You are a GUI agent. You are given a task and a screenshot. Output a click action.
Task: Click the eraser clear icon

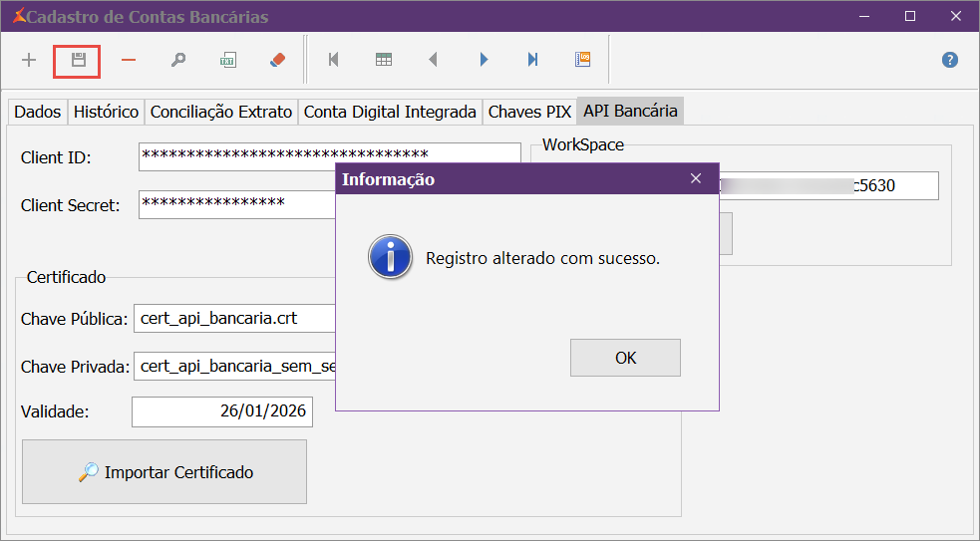pyautogui.click(x=277, y=60)
